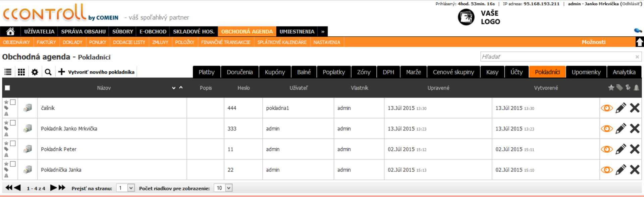Click the Hľadať search field
644x197 pixels.
tap(557, 57)
